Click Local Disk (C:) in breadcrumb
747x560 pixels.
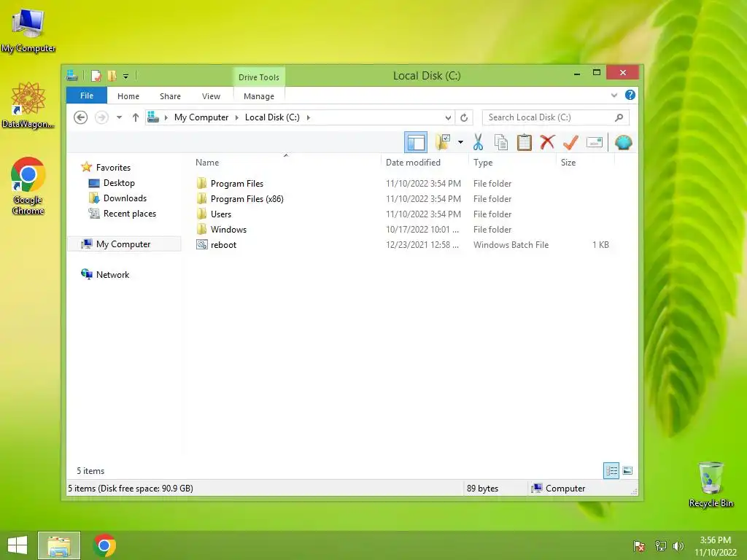(x=272, y=117)
